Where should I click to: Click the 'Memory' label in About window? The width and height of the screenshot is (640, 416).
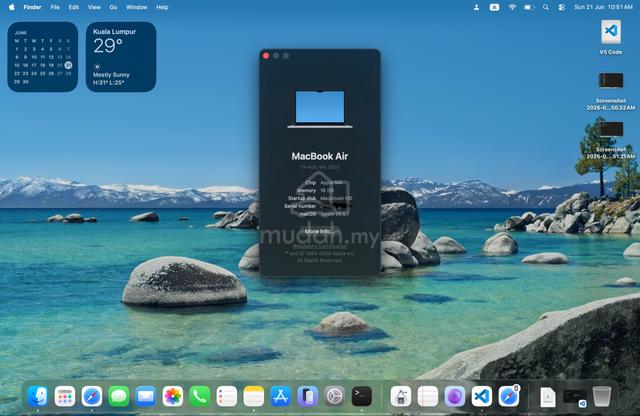tap(306, 190)
